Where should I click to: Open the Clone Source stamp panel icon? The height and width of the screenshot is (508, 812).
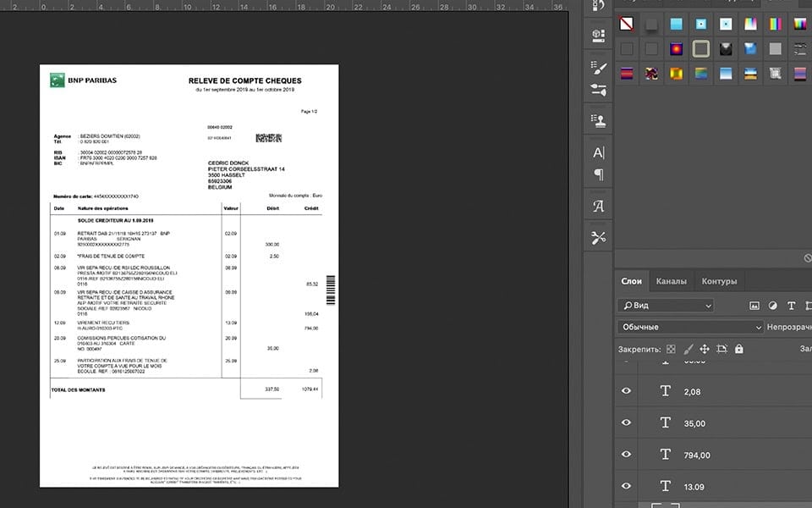click(598, 121)
